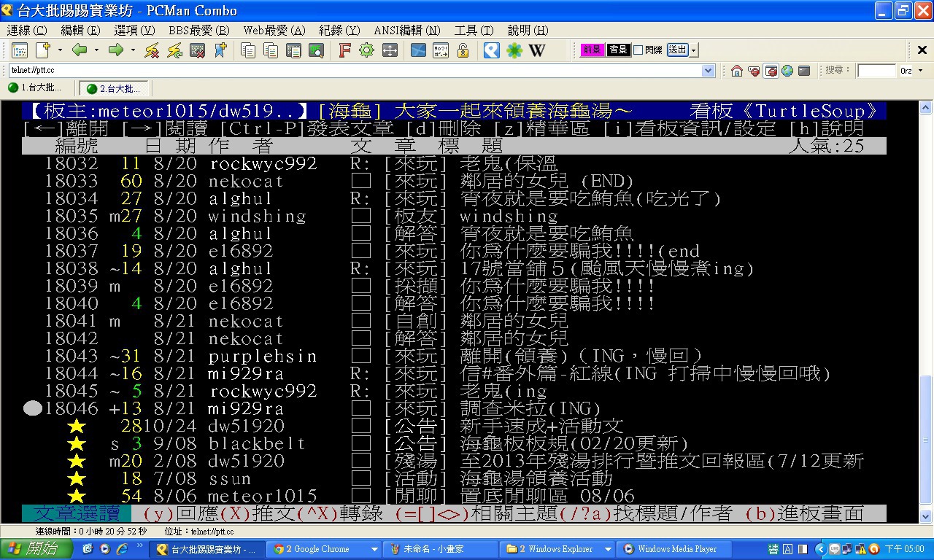Viewport: 934px width, 560px height.
Task: Open the 紀錄(Y) menu
Action: pyautogui.click(x=339, y=31)
